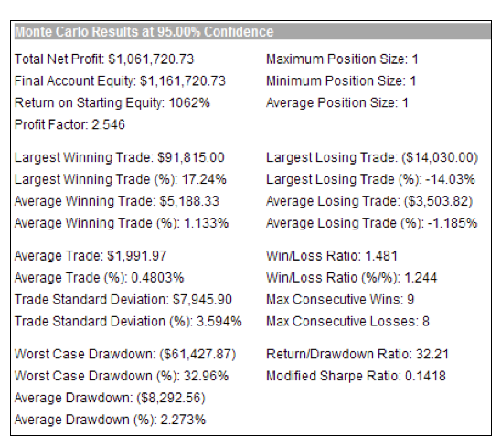Select Worst Case Drawdown dollar amount
Viewport: 501px width, 448px height.
pos(197,355)
